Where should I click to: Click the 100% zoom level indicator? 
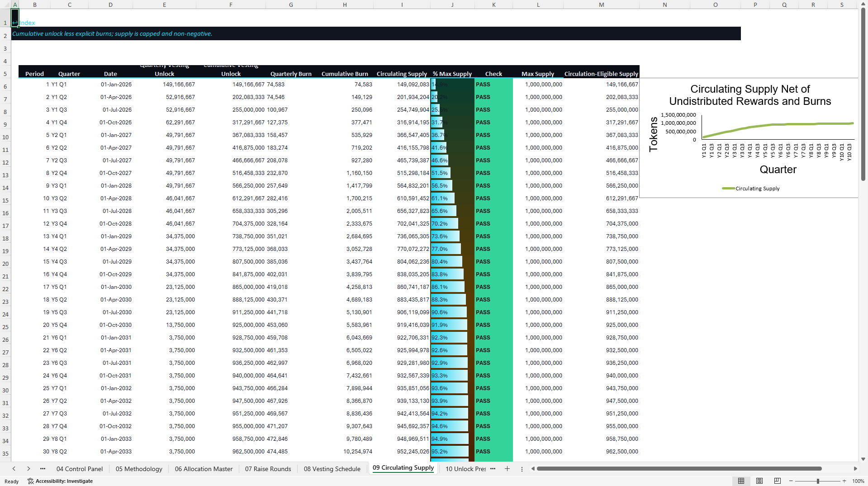(858, 481)
